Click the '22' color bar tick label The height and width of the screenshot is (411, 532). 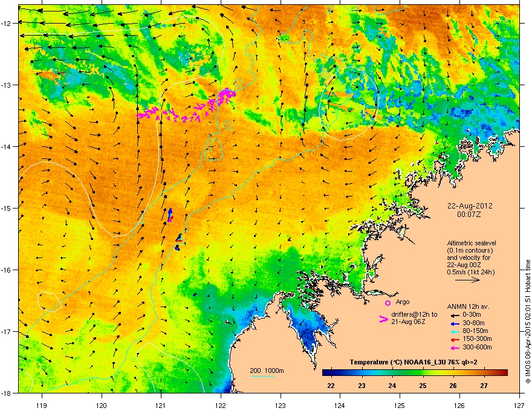click(x=331, y=386)
